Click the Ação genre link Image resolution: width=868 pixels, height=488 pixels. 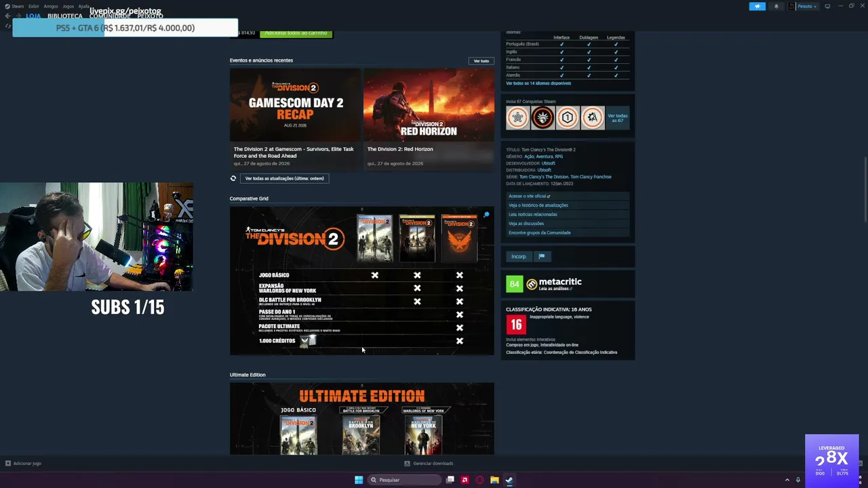click(x=529, y=157)
